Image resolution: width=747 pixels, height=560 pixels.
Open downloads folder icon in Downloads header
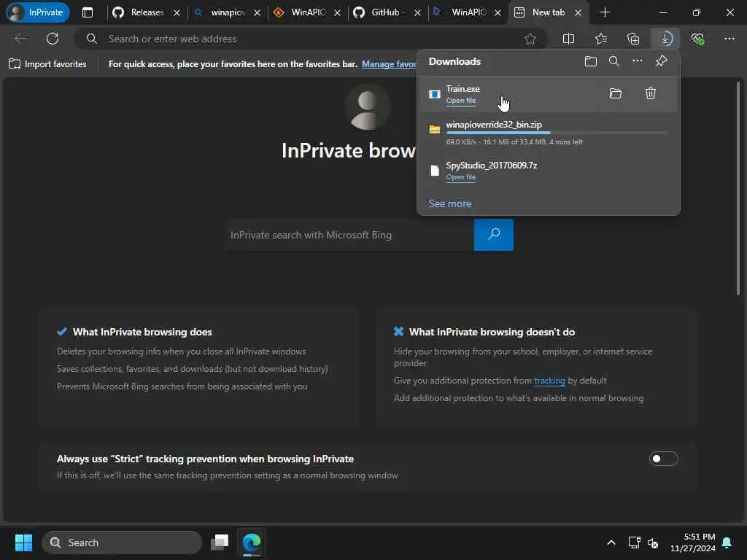pos(591,61)
